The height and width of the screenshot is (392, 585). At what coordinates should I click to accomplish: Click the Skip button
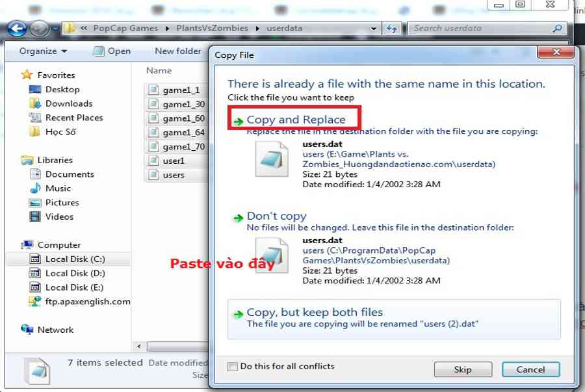tap(463, 369)
